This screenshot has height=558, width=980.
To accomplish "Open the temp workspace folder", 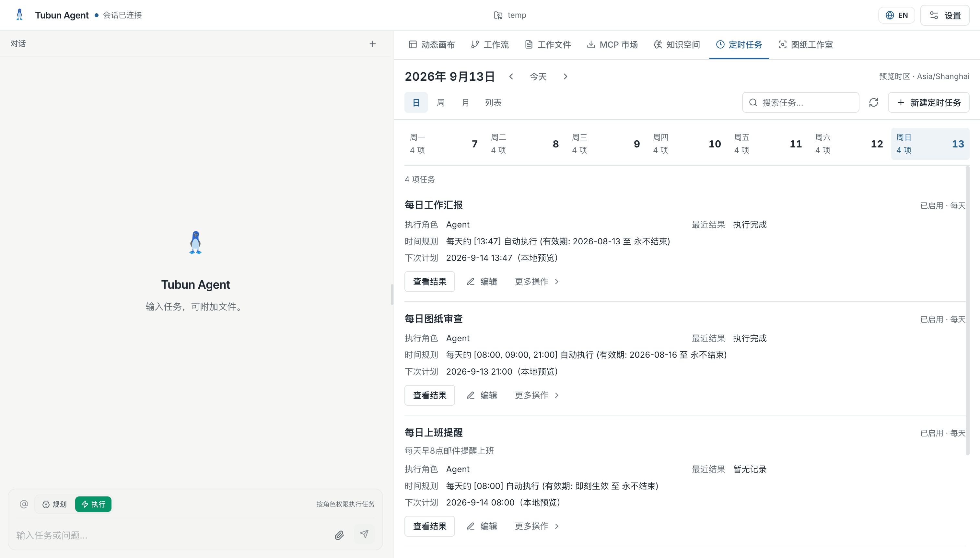I will [x=509, y=15].
